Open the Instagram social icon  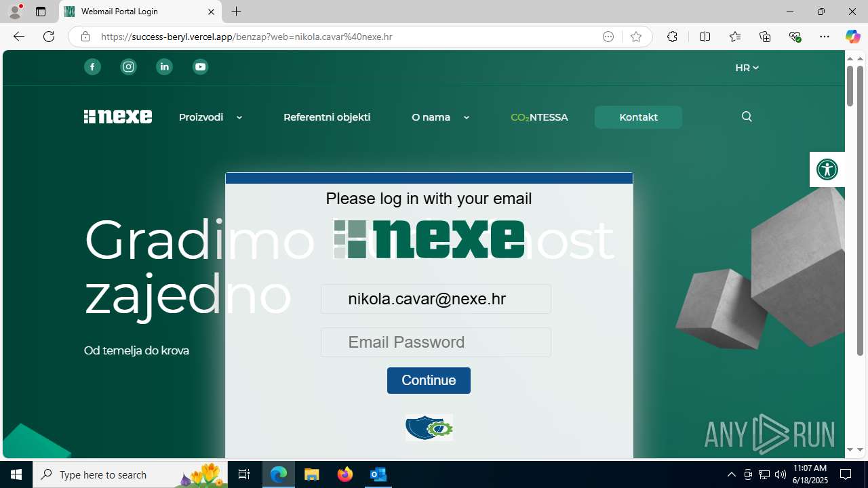(128, 66)
